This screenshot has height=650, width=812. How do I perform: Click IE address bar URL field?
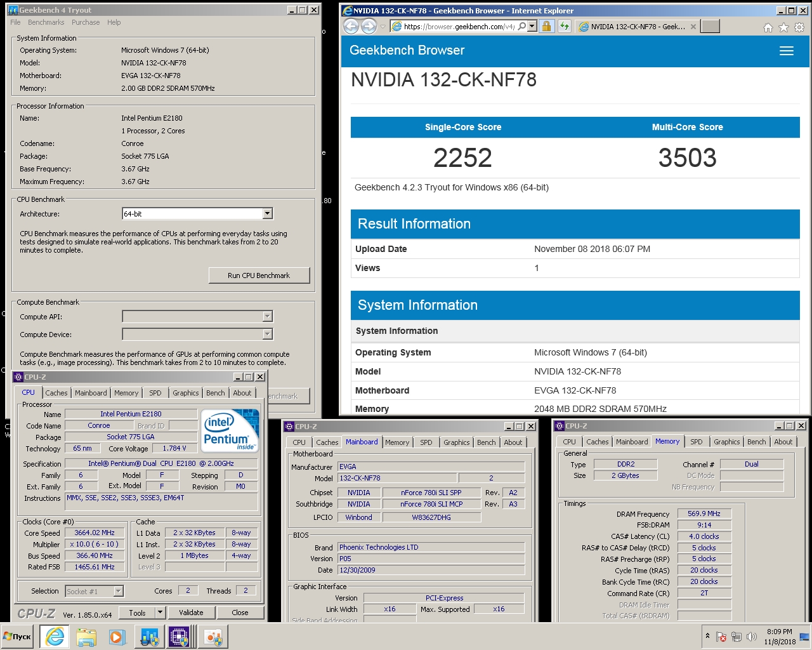[458, 27]
